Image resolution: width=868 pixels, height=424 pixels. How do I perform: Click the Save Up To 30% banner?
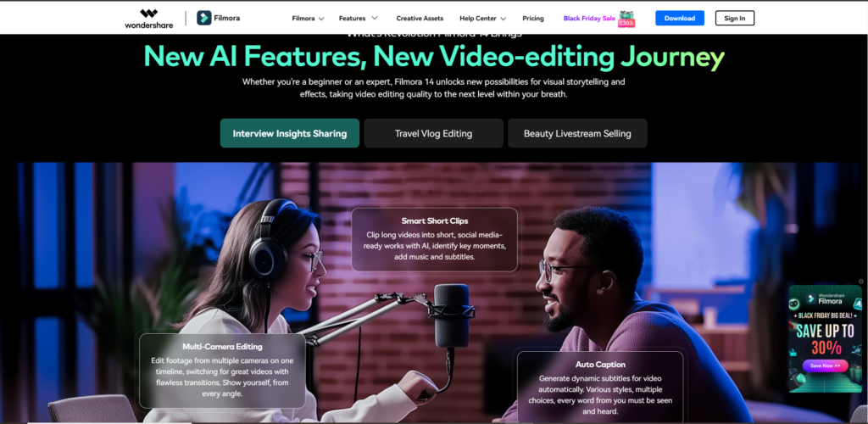click(x=825, y=338)
